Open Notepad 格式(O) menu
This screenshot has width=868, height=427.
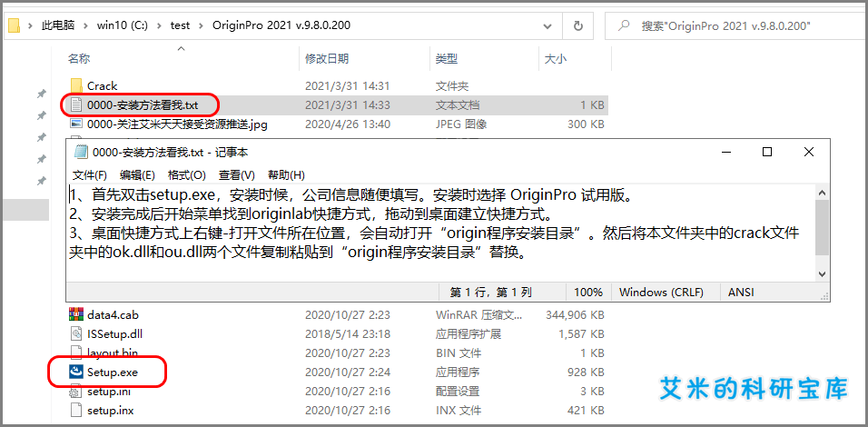187,175
